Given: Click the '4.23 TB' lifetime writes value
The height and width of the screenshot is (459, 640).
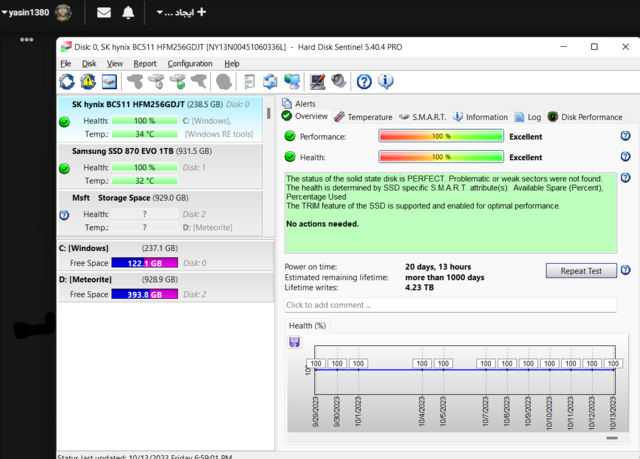Looking at the screenshot, I should [419, 288].
